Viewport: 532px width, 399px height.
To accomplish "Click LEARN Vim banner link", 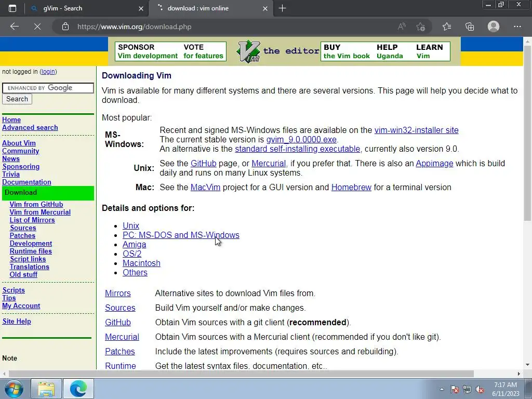I will pyautogui.click(x=429, y=51).
